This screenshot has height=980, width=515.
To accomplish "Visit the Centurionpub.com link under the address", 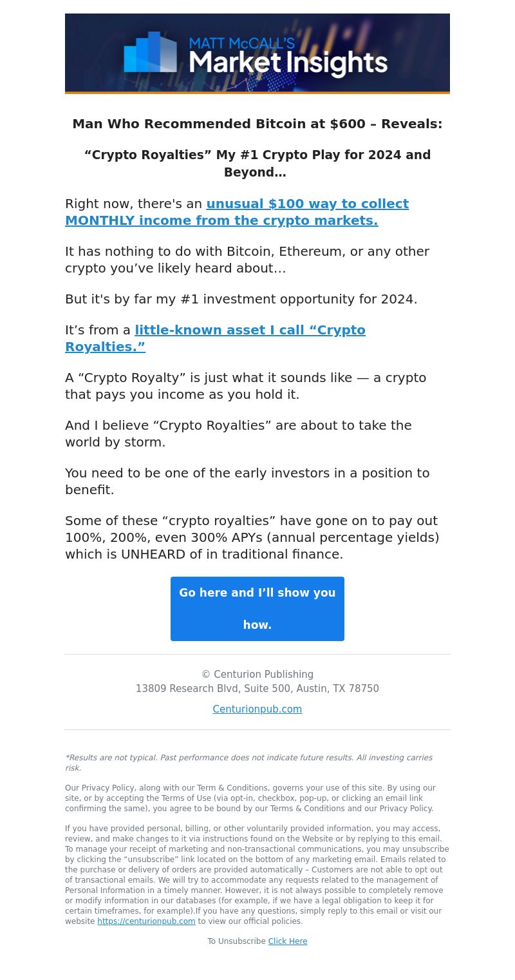I will coord(257,709).
